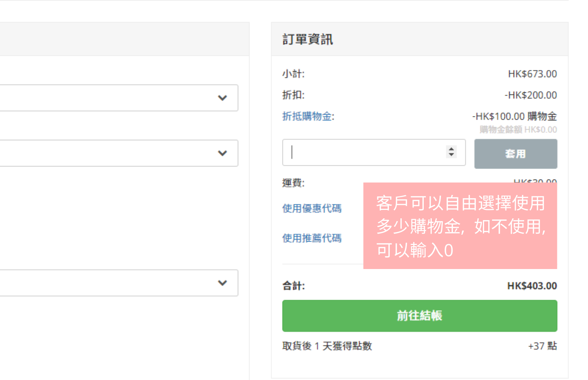Click the 套用 apply button
Viewport: 588px width, 380px height.
[x=515, y=154]
